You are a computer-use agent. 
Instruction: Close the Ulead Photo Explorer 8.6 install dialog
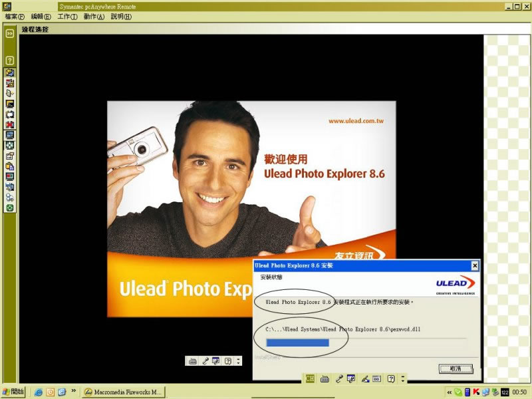(x=475, y=265)
